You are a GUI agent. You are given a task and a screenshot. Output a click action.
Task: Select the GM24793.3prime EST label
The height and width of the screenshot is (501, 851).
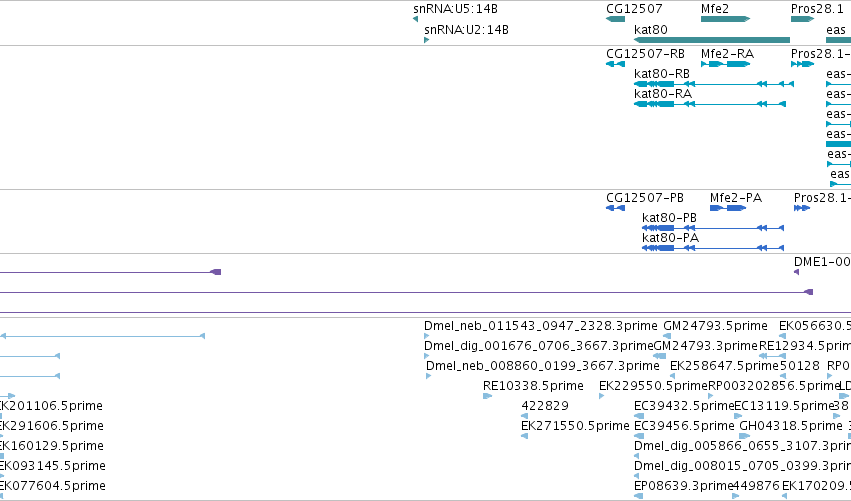coord(706,346)
